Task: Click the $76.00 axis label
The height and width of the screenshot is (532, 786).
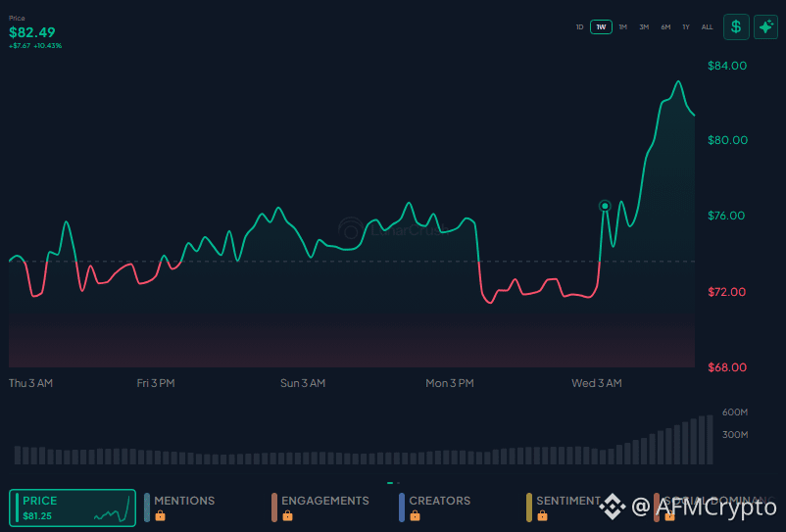Action: click(x=726, y=216)
